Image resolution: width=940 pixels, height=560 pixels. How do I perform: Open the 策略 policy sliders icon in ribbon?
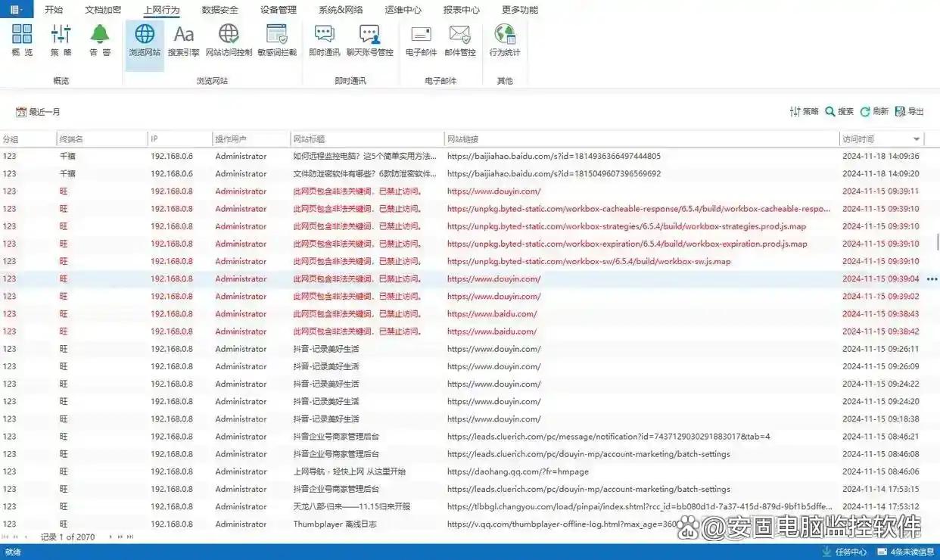click(x=61, y=41)
